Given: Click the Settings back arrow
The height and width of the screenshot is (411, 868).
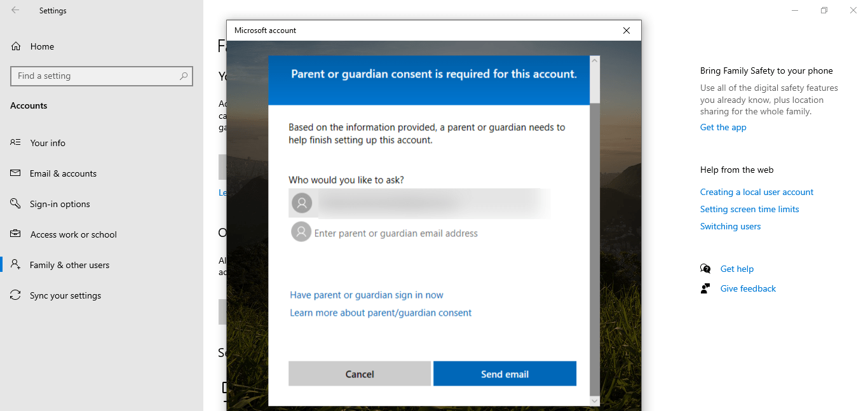Looking at the screenshot, I should pos(15,10).
